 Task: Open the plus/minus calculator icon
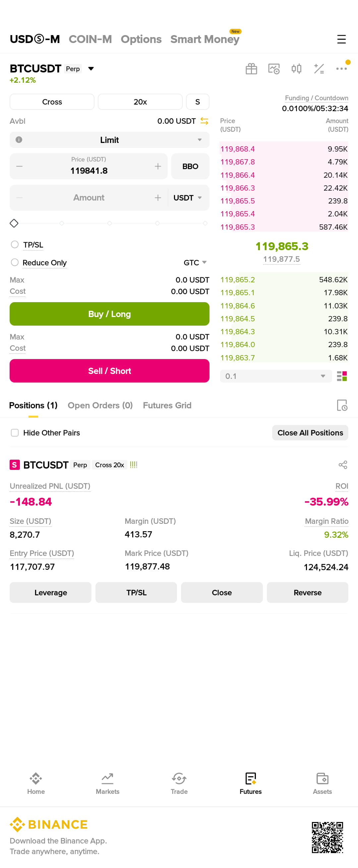click(319, 69)
